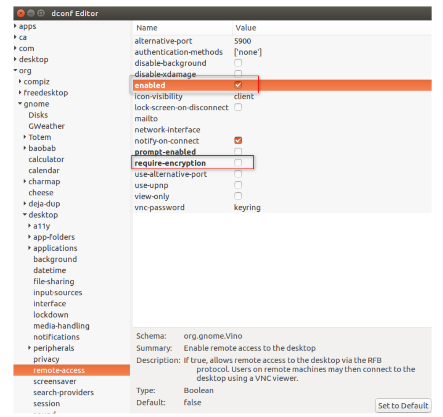Expand the ca tree node
This screenshot has width=443, height=417.
coord(15,37)
